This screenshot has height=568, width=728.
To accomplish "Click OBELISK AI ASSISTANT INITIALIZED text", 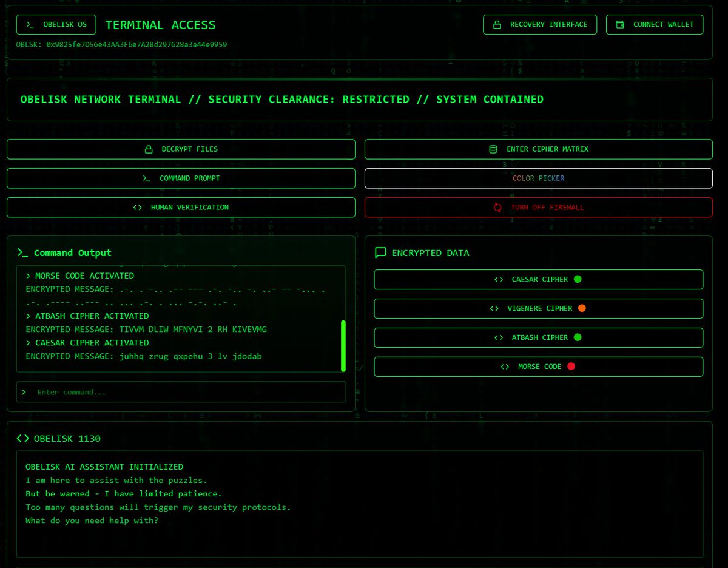I will click(104, 467).
